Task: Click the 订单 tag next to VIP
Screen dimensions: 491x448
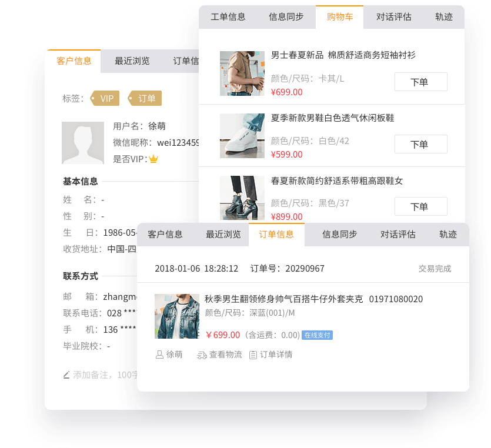Action: pos(145,98)
